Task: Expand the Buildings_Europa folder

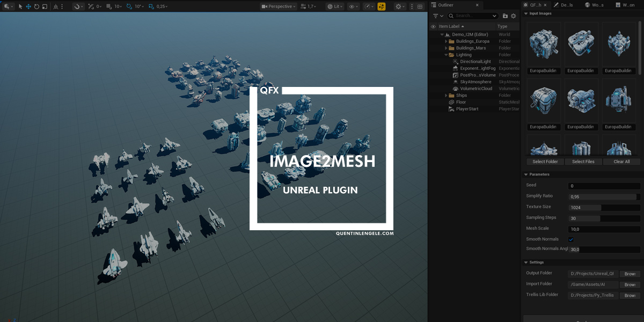Action: click(x=446, y=41)
